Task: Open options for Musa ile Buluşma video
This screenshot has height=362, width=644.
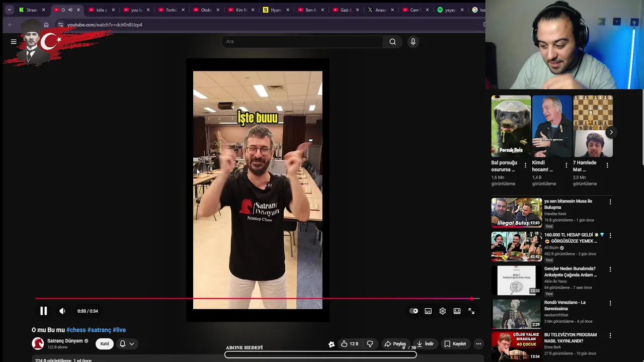Action: click(610, 202)
